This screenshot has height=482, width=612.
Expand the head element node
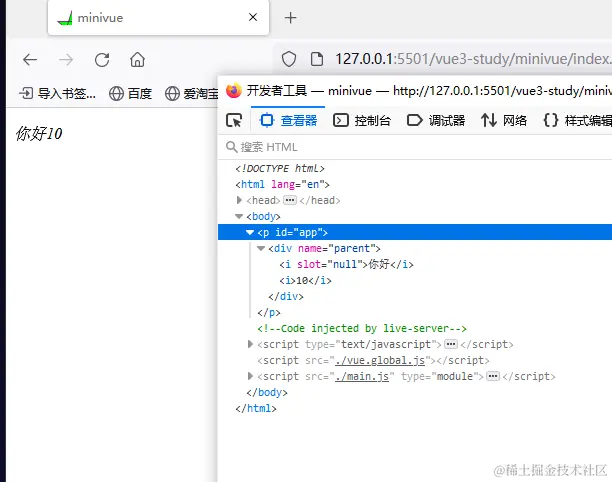click(x=239, y=200)
